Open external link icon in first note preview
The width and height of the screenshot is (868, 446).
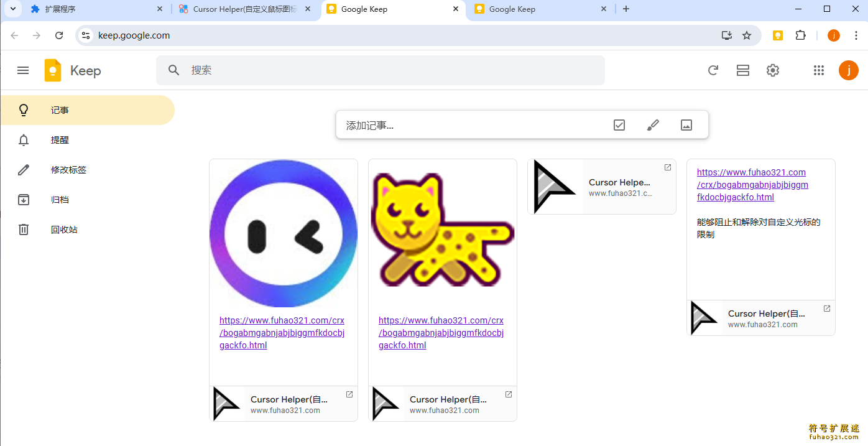[x=349, y=394]
